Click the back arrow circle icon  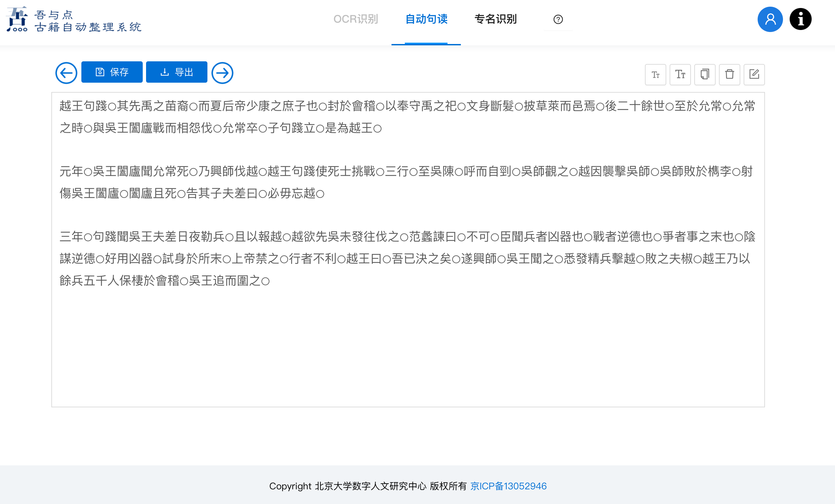(x=66, y=73)
